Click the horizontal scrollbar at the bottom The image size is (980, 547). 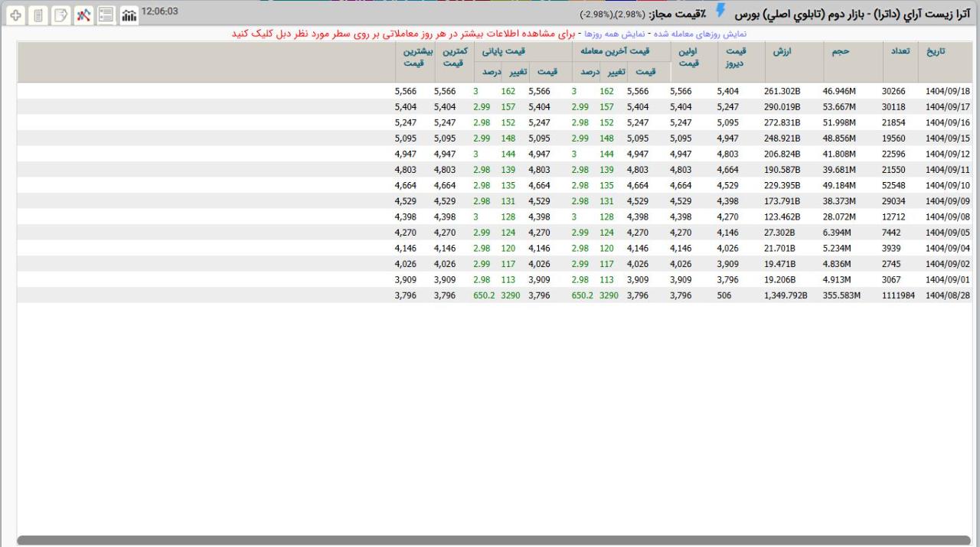(x=494, y=540)
